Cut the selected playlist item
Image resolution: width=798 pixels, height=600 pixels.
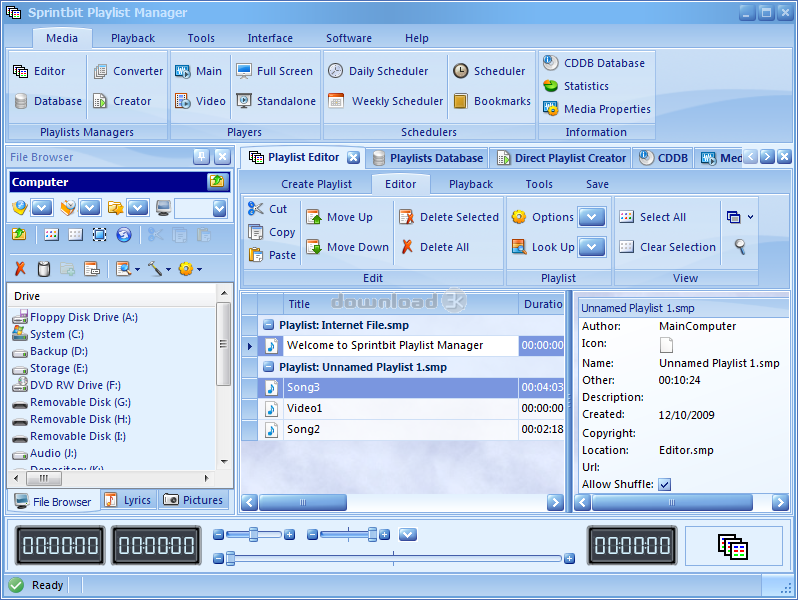(x=268, y=209)
